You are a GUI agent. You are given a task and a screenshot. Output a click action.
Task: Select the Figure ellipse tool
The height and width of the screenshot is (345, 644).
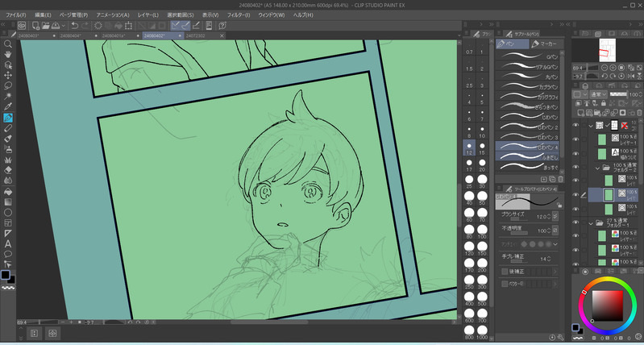(7, 212)
